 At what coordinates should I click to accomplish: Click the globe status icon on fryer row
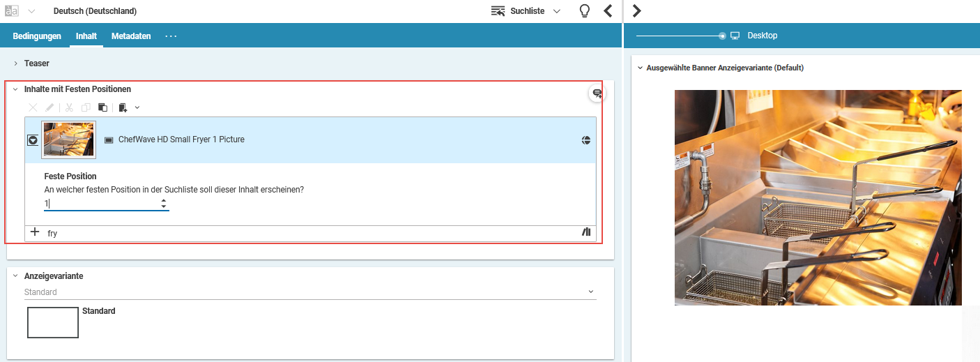click(586, 139)
